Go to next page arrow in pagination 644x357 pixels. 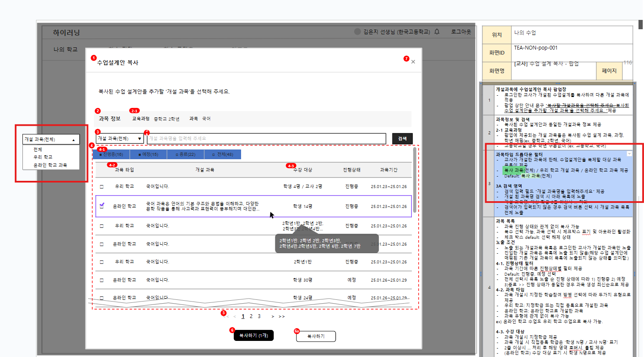coord(272,316)
